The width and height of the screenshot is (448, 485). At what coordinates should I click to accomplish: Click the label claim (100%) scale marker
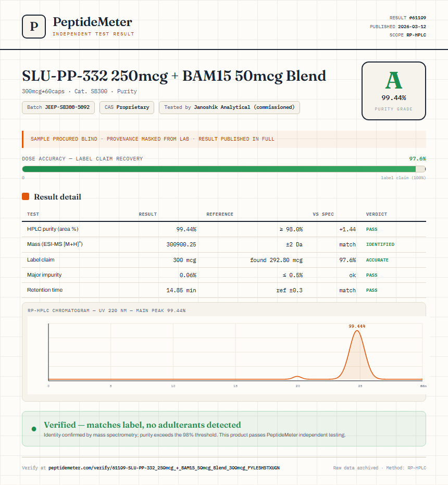point(403,178)
